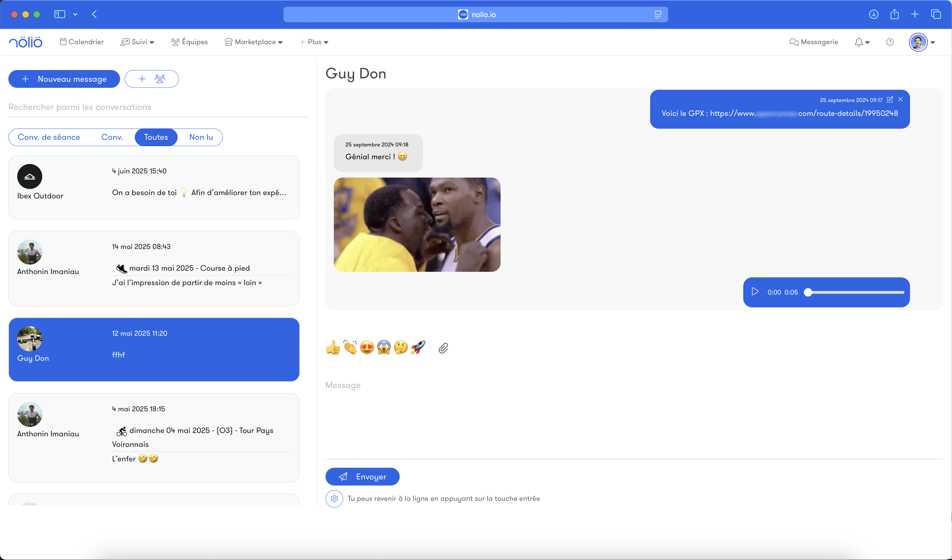
Task: Click the audio progress slider
Action: tap(856, 292)
